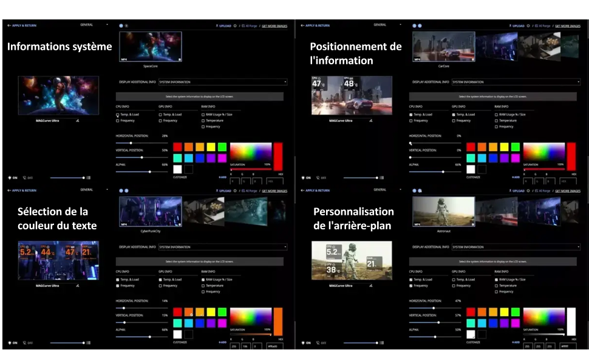Click the OFF light icon in Sélection de la couleur panel
Screen dimensions: 589x364
[24, 343]
